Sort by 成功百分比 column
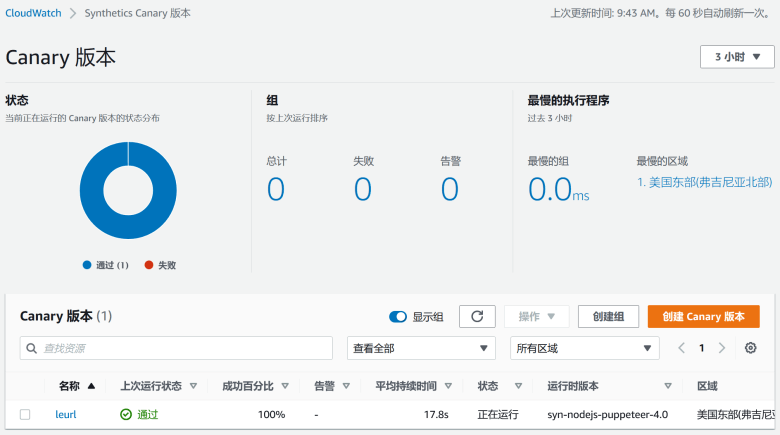The height and width of the screenshot is (435, 780). pos(285,386)
